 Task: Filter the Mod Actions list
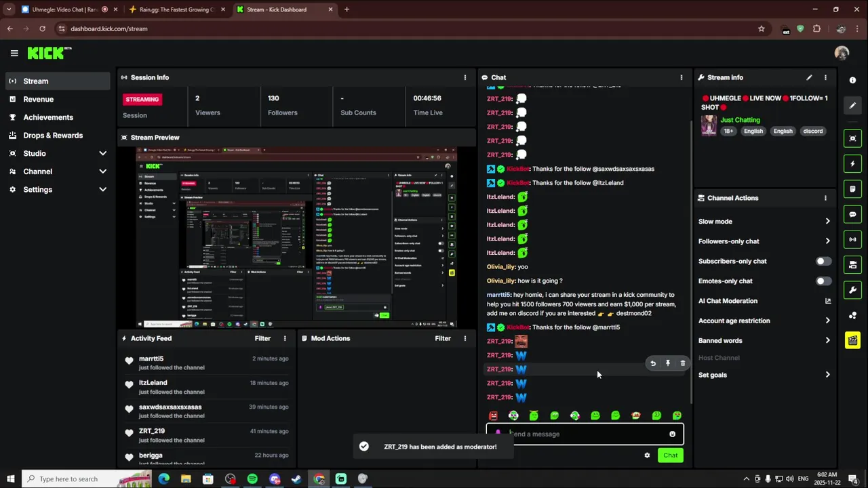click(443, 338)
